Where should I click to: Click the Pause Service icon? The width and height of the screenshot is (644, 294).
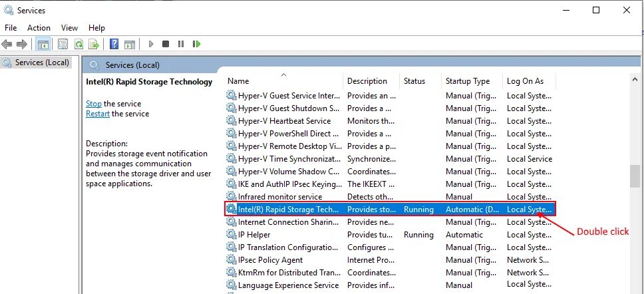click(181, 44)
